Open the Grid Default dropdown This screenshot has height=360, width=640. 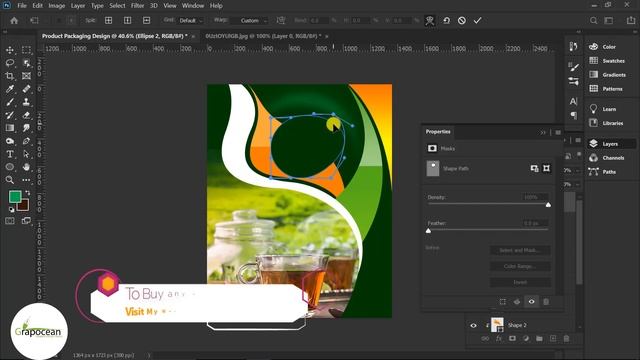point(190,20)
